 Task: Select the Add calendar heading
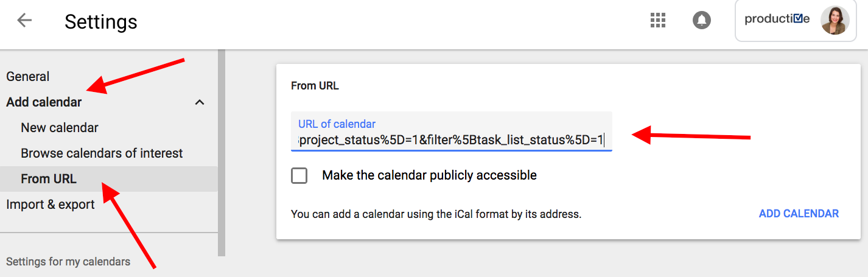pos(44,102)
